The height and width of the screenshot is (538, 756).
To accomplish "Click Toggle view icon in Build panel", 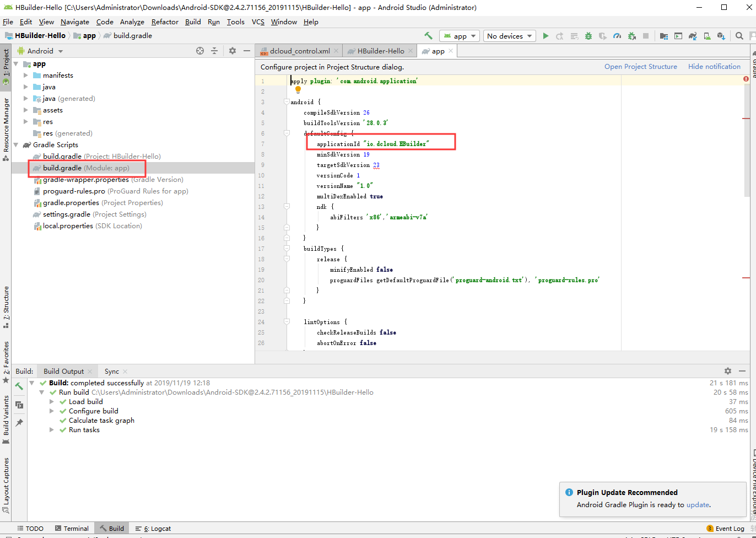I will click(19, 405).
